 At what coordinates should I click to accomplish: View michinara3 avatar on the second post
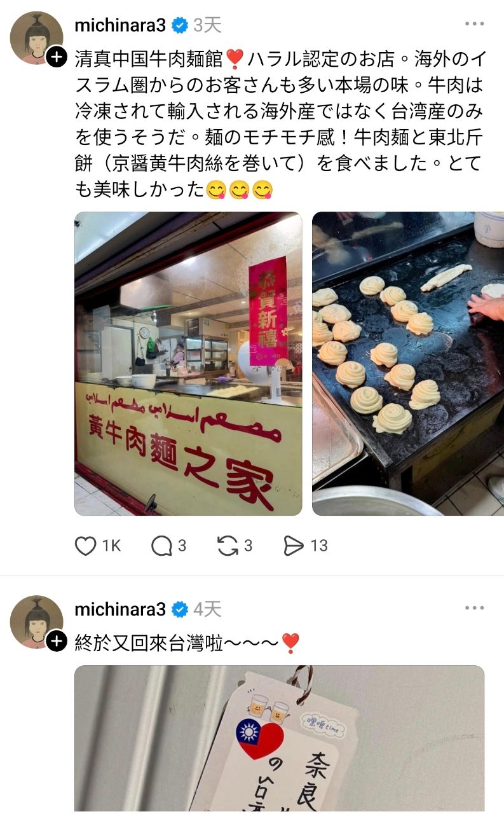[36, 622]
